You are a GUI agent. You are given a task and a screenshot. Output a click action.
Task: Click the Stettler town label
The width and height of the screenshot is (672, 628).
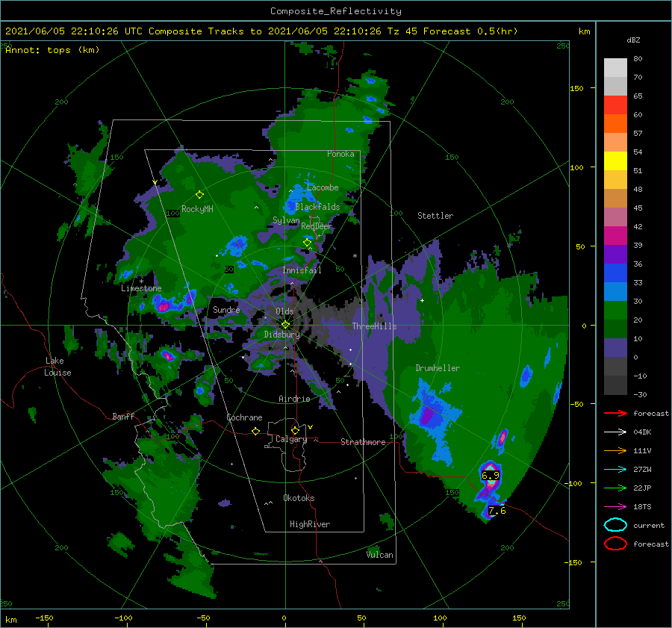pos(435,216)
